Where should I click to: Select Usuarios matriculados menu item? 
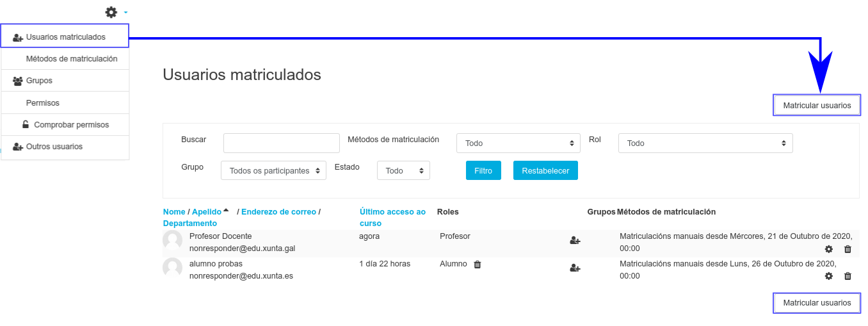(x=65, y=37)
